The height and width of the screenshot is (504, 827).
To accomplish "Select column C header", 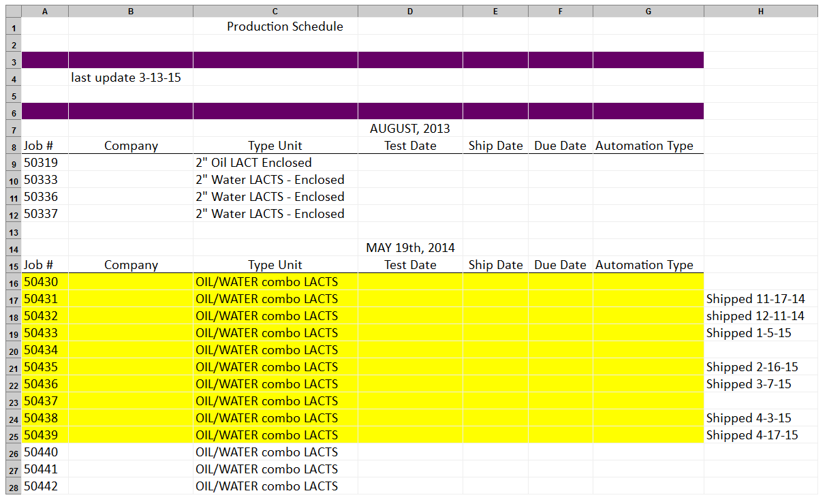I will (x=275, y=11).
